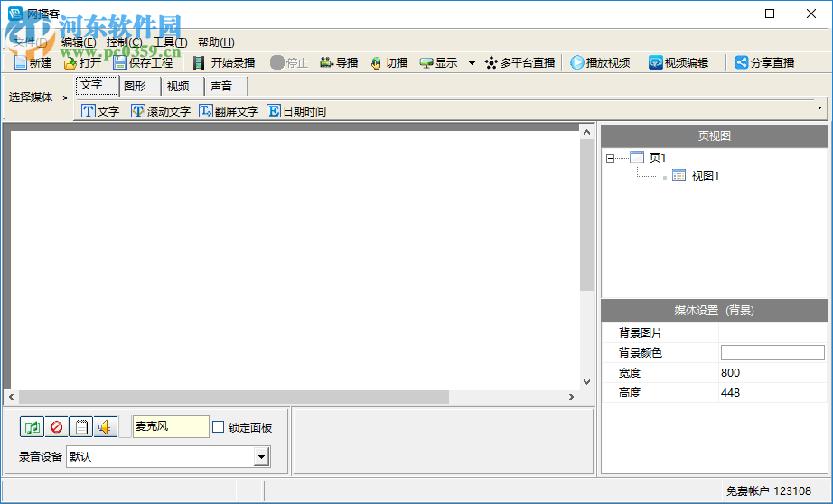Click the canvas scroll left arrow
This screenshot has height=504, width=833.
pos(11,397)
